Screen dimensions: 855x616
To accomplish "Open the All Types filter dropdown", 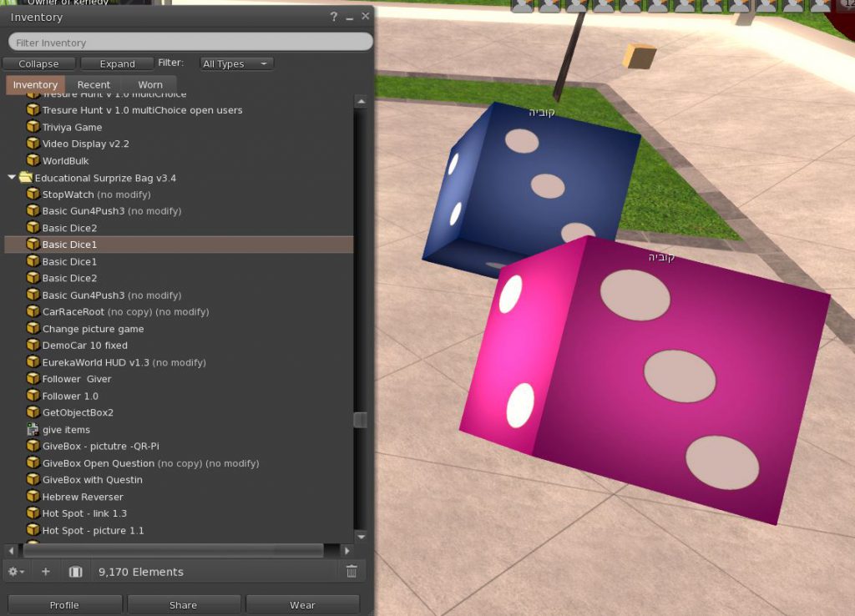I will tap(236, 63).
